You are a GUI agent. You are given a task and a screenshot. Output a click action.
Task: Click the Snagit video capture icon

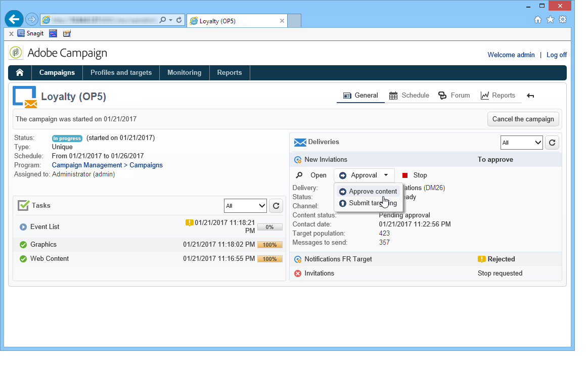tap(53, 33)
